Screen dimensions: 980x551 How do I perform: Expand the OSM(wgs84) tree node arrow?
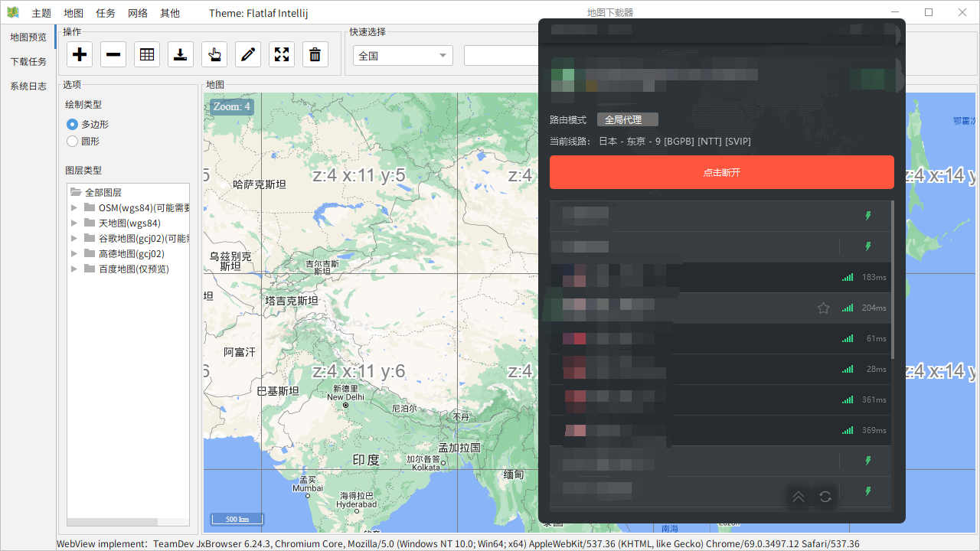[74, 207]
